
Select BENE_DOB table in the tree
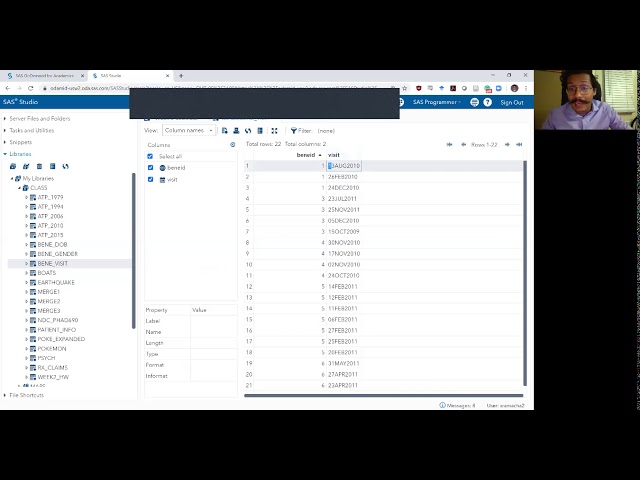coord(52,244)
